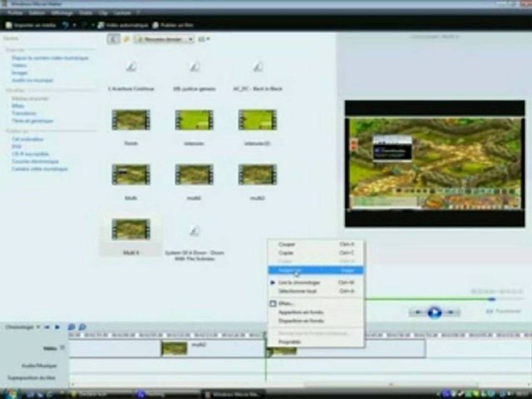The width and height of the screenshot is (532, 399).
Task: Click the 'Médias importés' link
Action: pos(30,99)
